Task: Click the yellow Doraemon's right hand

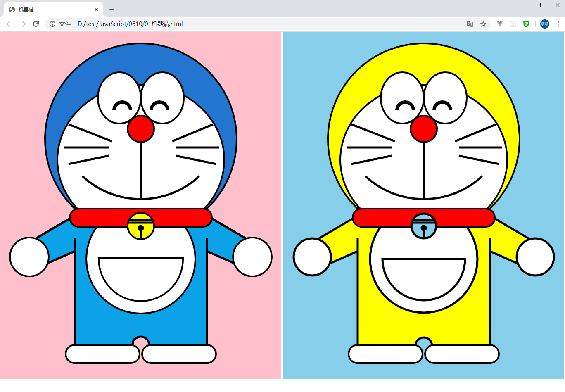Action: point(535,257)
